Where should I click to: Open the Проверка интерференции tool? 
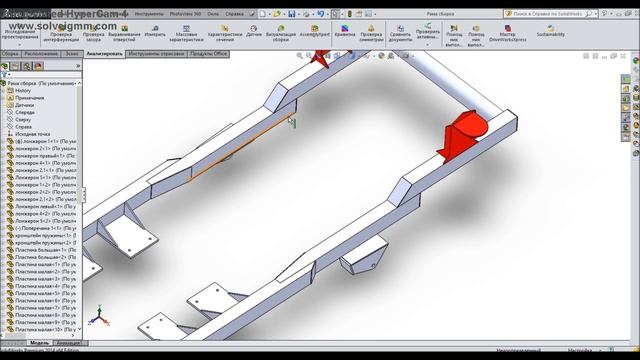point(61,34)
